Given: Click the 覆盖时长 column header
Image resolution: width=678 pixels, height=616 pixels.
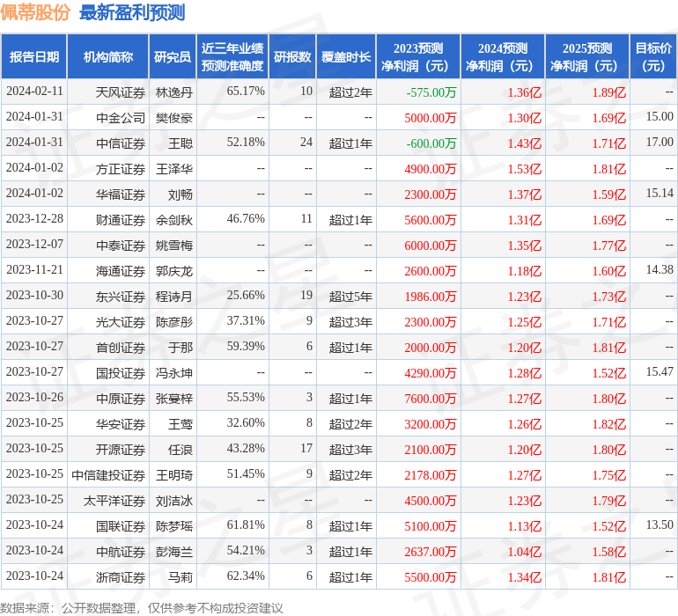Looking at the screenshot, I should [x=346, y=57].
